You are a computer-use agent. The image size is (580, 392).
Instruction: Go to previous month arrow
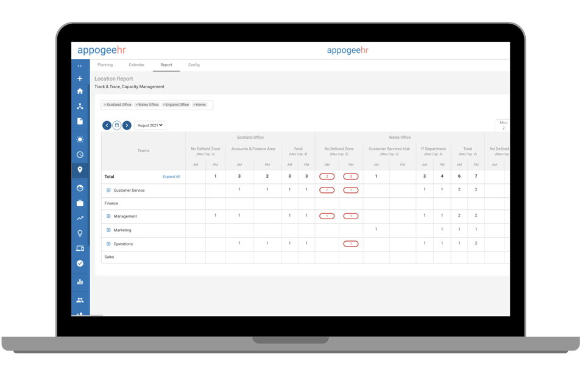tap(107, 125)
